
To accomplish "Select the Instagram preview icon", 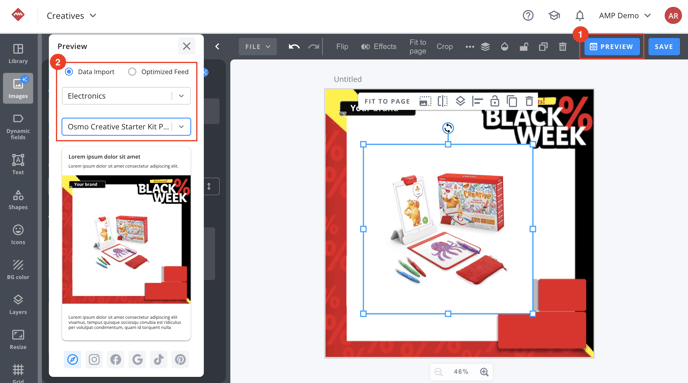I will (94, 360).
